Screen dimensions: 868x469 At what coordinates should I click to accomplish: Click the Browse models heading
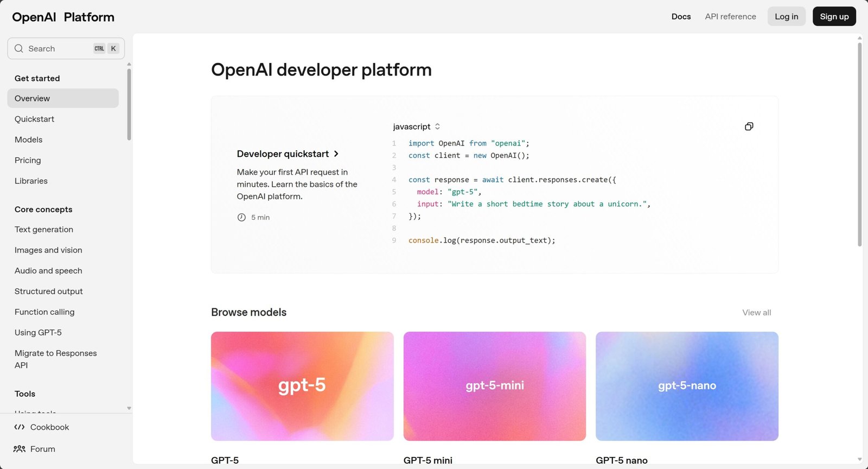point(248,312)
